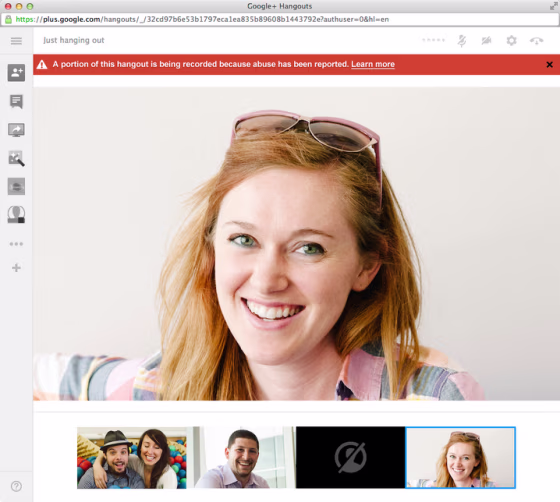560x502 pixels.
Task: Dismiss the abuse recording warning banner
Action: [550, 65]
